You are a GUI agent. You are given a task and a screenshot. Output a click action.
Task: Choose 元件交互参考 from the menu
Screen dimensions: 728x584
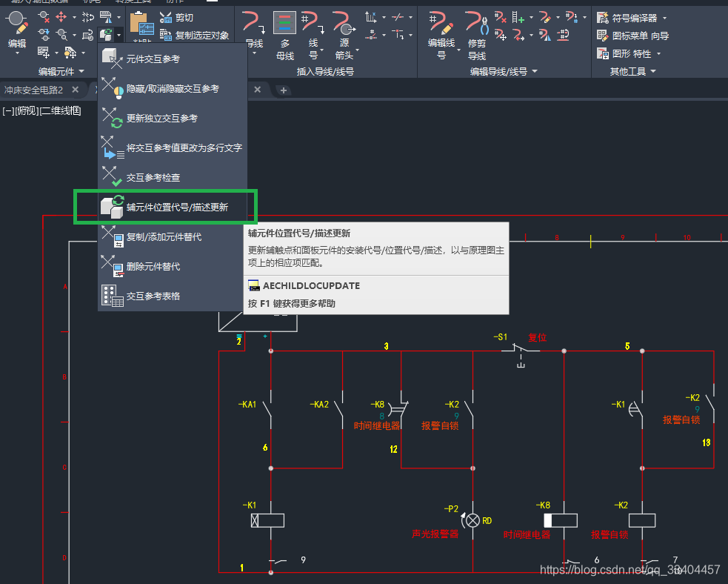(x=173, y=59)
